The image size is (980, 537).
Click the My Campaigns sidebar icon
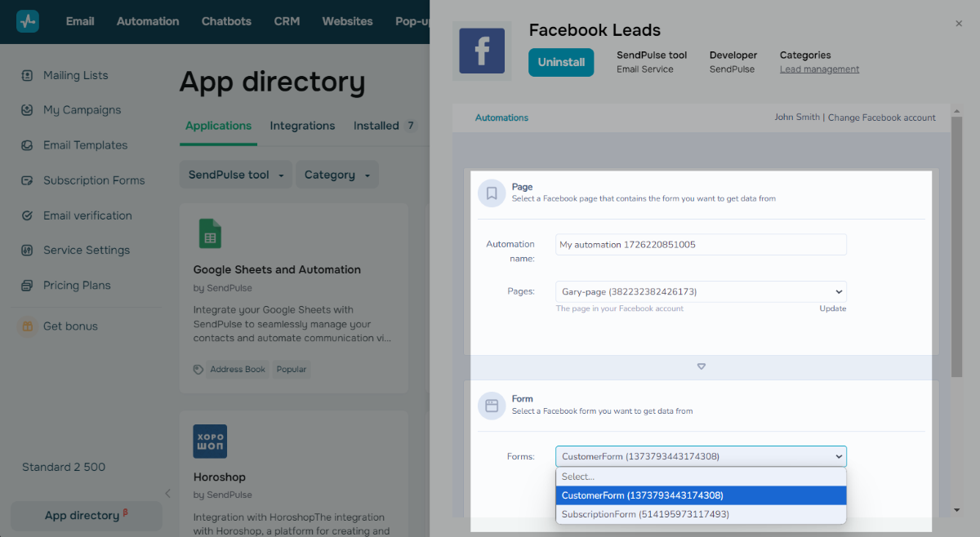[27, 110]
